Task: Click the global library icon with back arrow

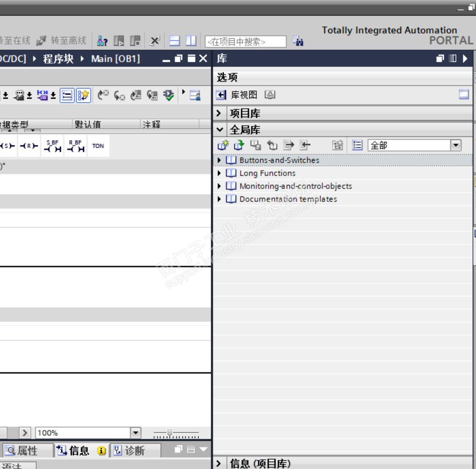Action: (272, 145)
